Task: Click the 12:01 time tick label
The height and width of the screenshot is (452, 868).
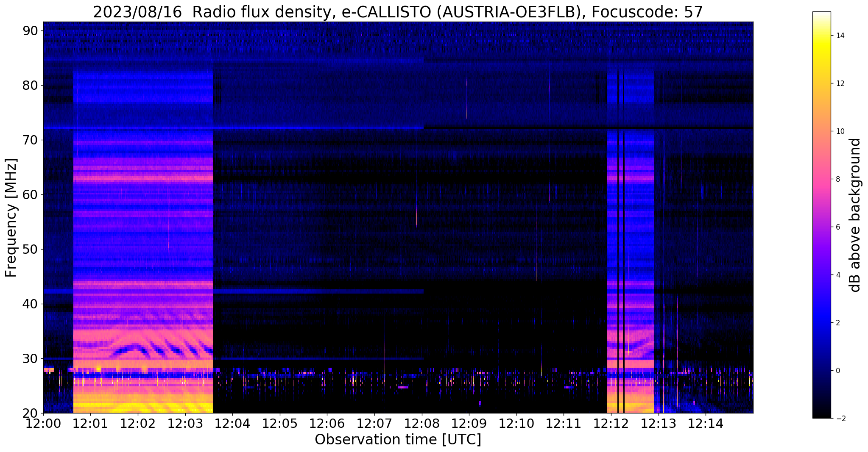Action: click(90, 423)
